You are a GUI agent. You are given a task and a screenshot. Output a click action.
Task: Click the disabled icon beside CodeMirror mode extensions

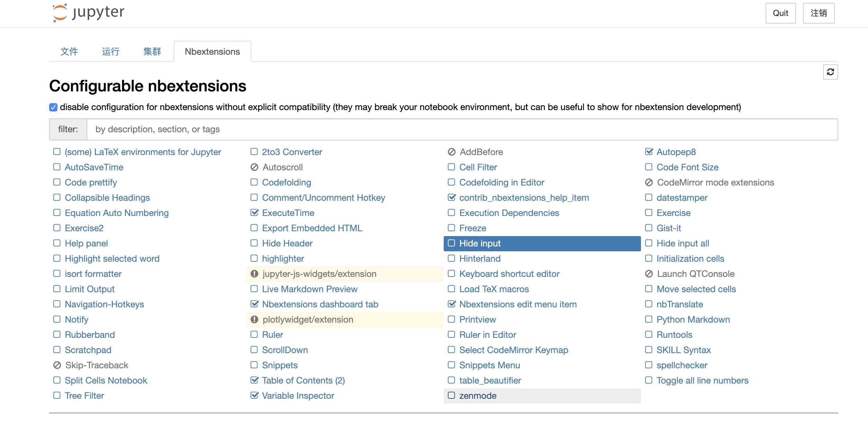[x=649, y=182]
